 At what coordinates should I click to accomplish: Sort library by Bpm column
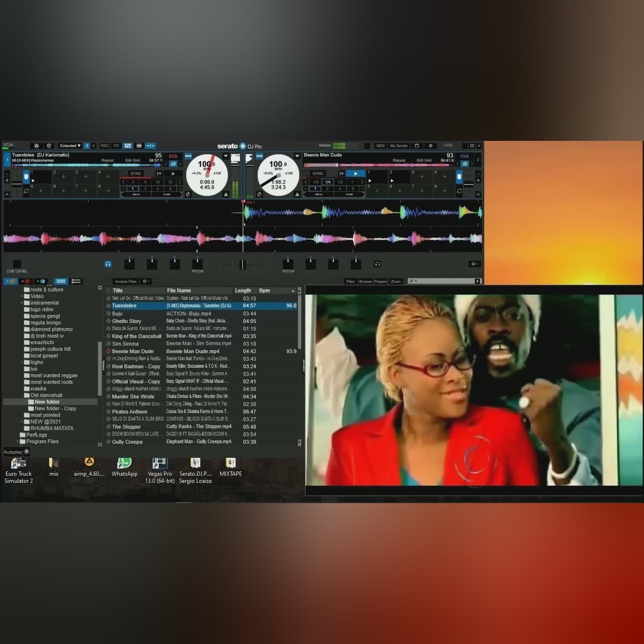tap(277, 291)
